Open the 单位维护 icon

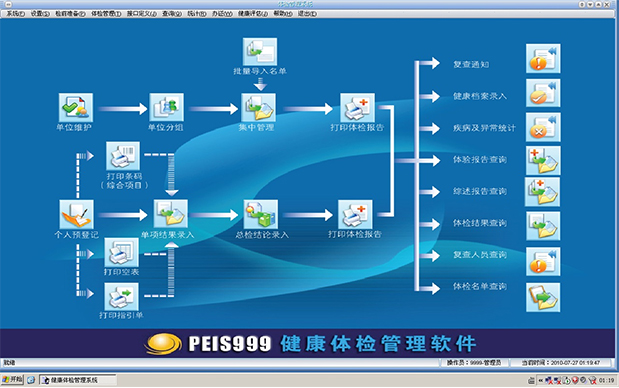76,107
